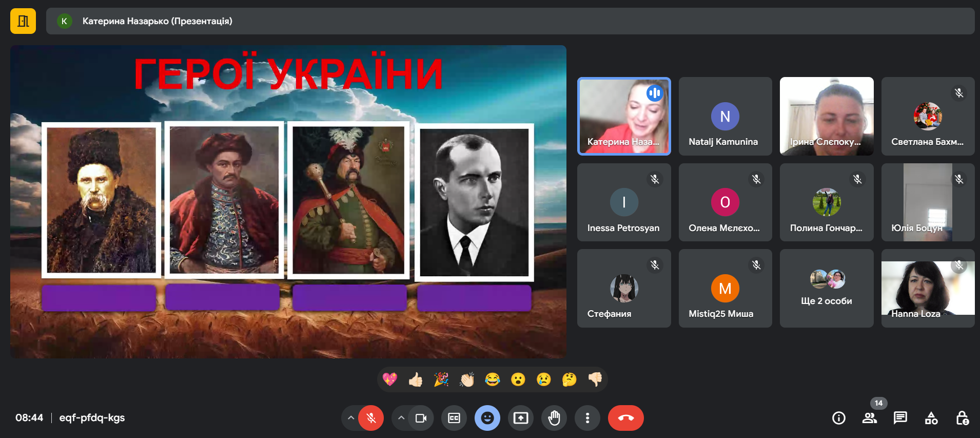Viewport: 980px width, 438px height.
Task: Send thumbs down reaction
Action: 595,379
